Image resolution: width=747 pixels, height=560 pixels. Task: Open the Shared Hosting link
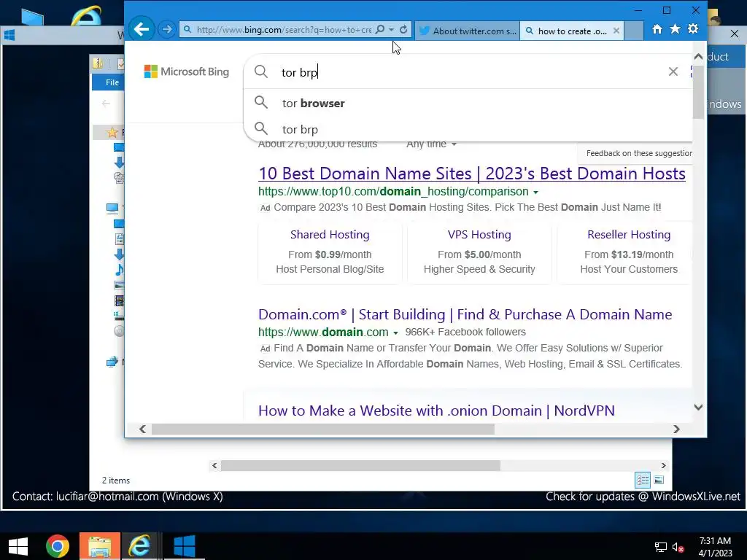330,235
